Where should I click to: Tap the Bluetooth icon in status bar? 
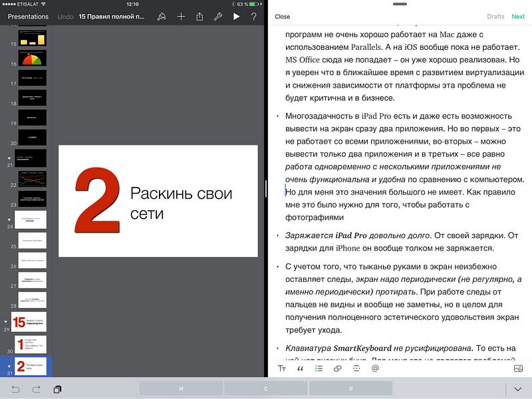(x=233, y=4)
